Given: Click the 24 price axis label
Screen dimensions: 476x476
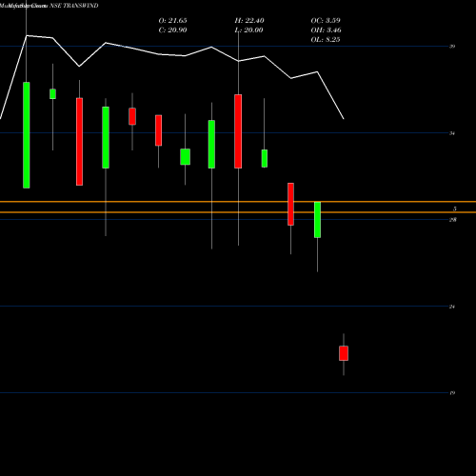Looking at the screenshot, I should [452, 307].
